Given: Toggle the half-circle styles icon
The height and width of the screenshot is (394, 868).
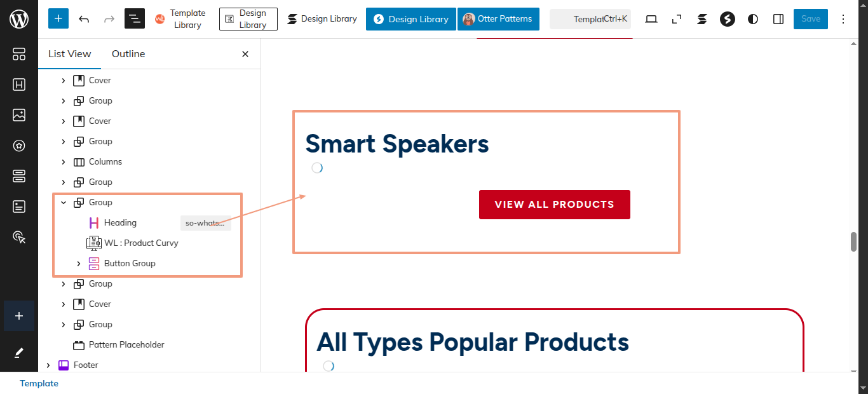Looking at the screenshot, I should (x=753, y=19).
